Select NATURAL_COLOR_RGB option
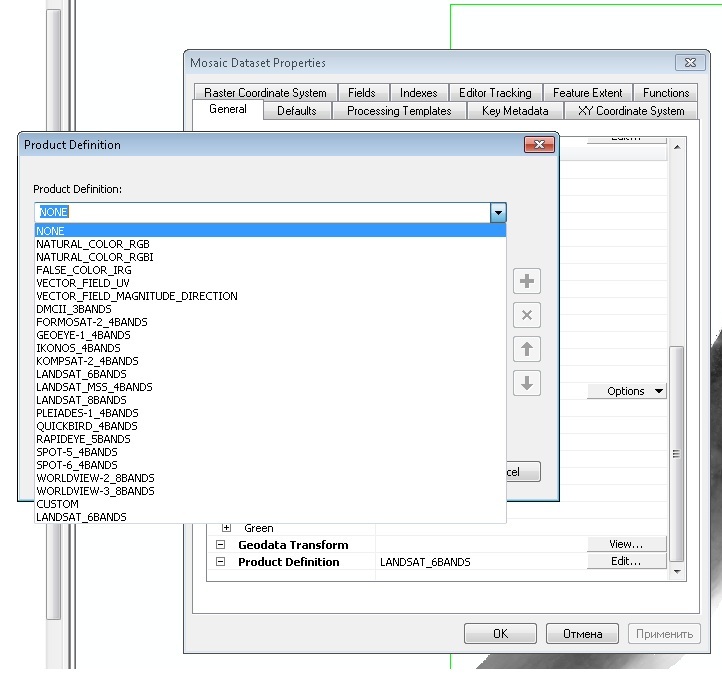 coord(270,244)
